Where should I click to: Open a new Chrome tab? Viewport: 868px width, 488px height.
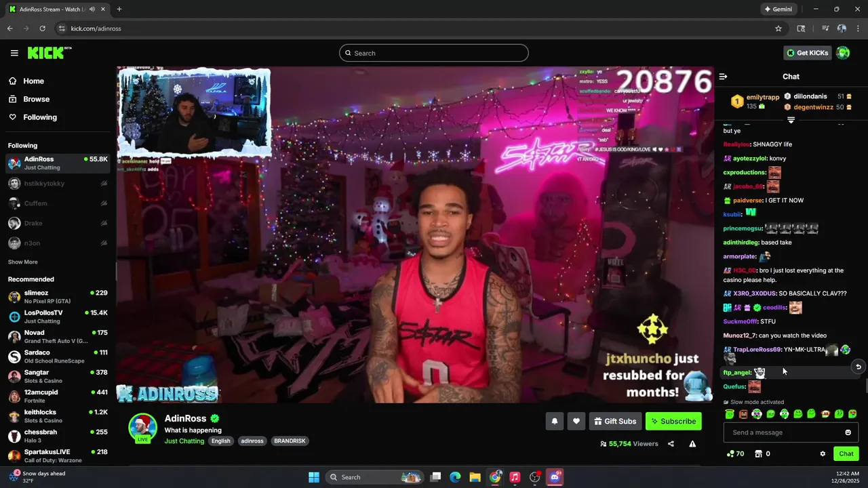[119, 9]
